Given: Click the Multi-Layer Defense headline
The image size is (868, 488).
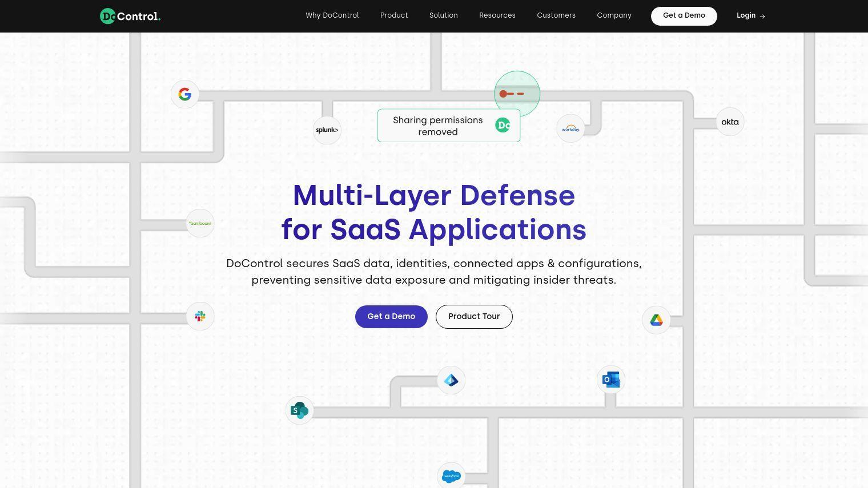Looking at the screenshot, I should click(434, 212).
